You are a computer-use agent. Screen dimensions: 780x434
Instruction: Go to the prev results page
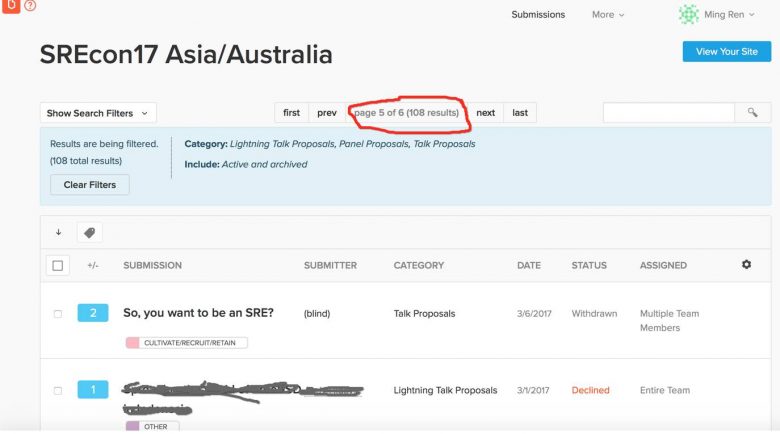point(327,112)
